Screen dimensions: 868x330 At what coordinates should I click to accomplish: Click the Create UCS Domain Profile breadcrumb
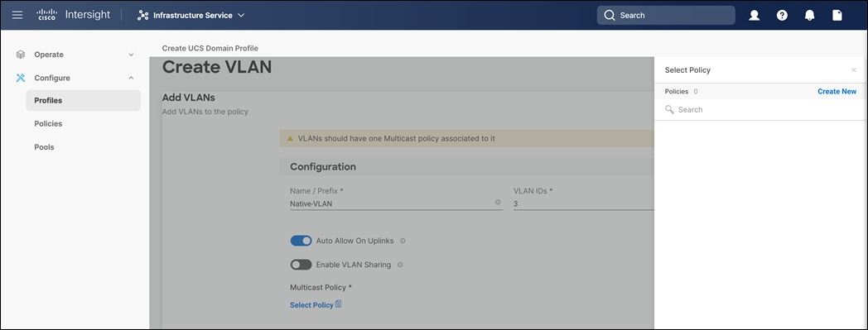[210, 49]
